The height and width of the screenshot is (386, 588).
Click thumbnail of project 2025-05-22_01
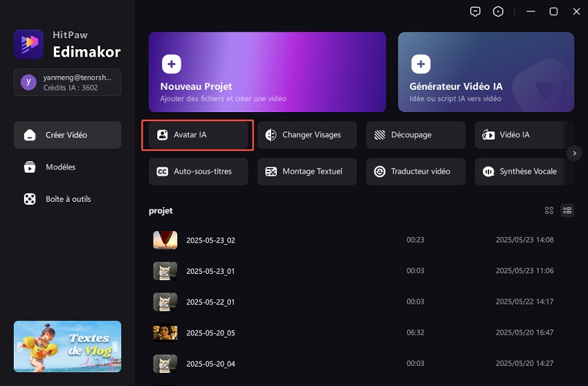pos(165,302)
